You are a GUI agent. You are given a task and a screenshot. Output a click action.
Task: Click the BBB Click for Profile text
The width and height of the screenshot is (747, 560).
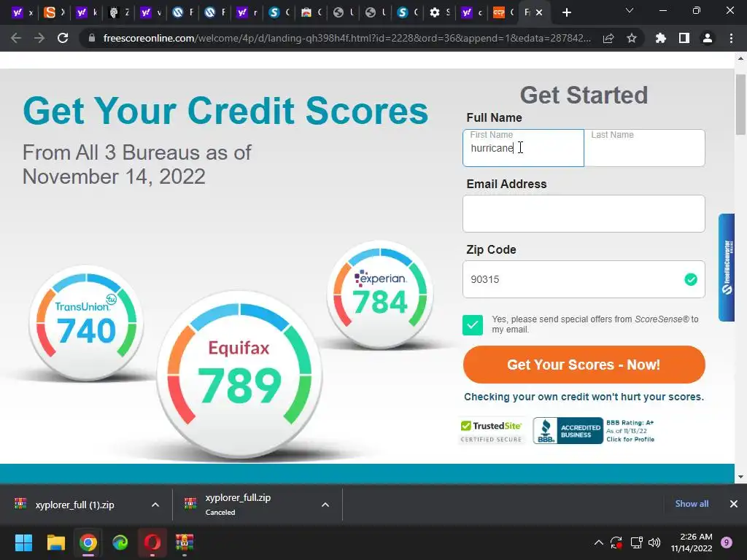630,440
